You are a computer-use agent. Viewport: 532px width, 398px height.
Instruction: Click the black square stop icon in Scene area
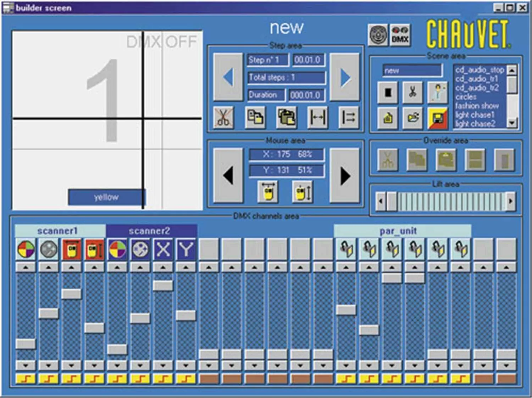pos(388,92)
